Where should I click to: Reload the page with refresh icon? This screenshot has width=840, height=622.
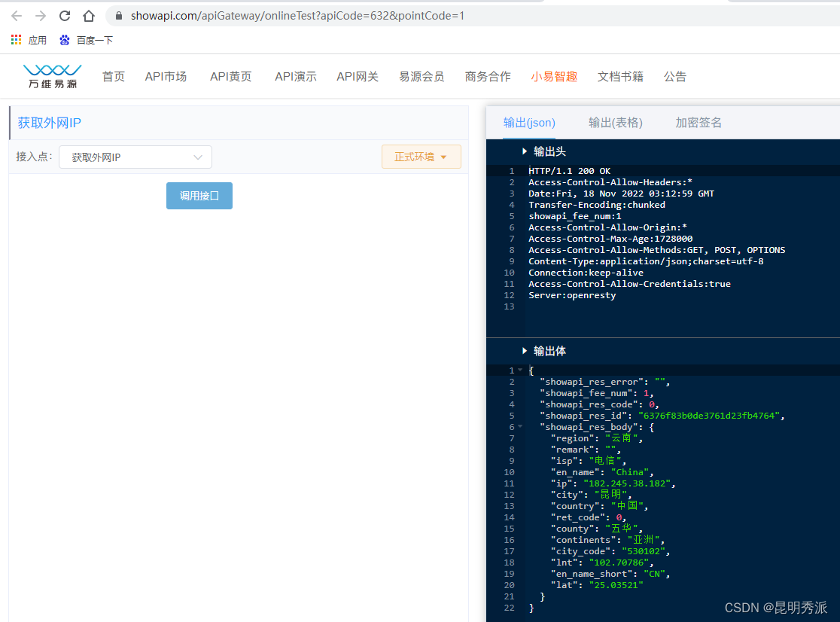pyautogui.click(x=65, y=16)
